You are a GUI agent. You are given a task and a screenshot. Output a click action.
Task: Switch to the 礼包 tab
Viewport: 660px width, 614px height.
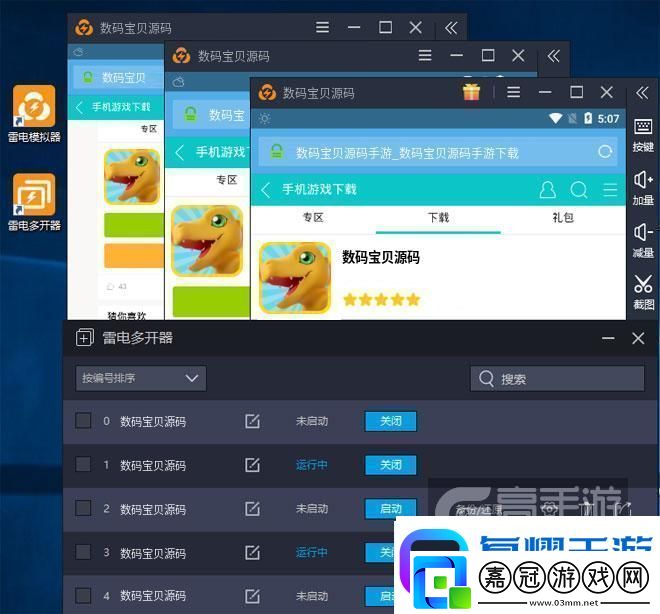[x=563, y=218]
